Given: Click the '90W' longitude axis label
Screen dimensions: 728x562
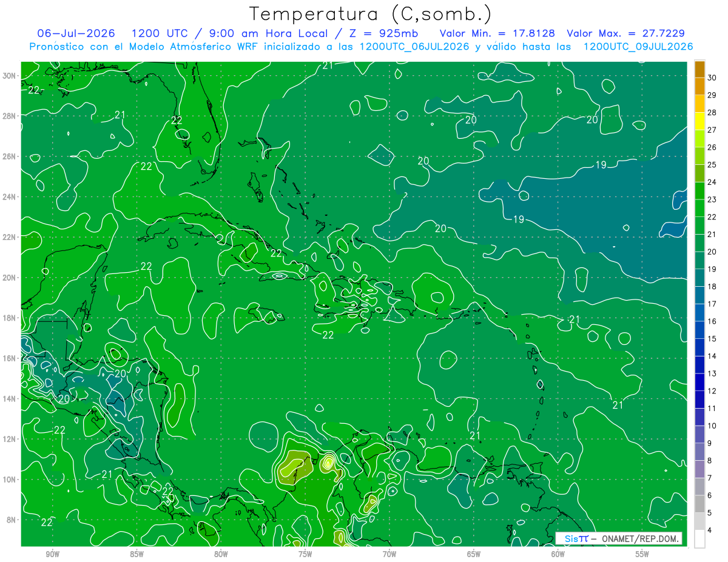Looking at the screenshot, I should 52,554.
